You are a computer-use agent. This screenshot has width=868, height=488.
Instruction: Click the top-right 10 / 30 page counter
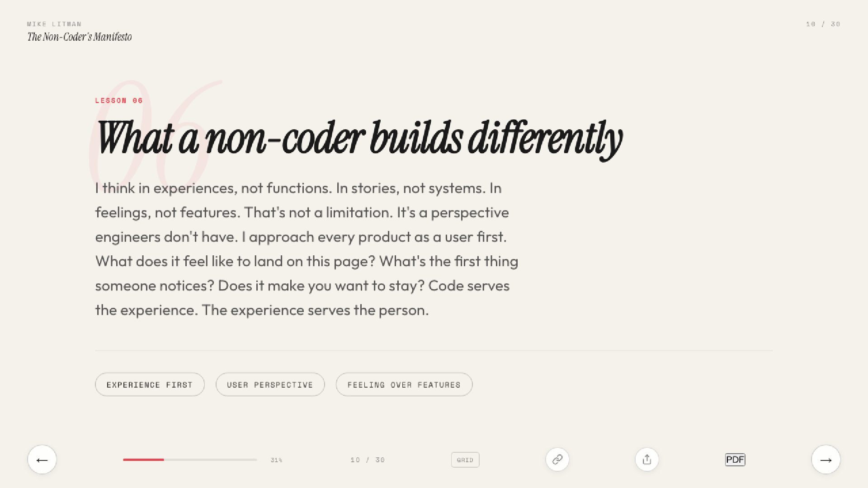[x=823, y=24]
